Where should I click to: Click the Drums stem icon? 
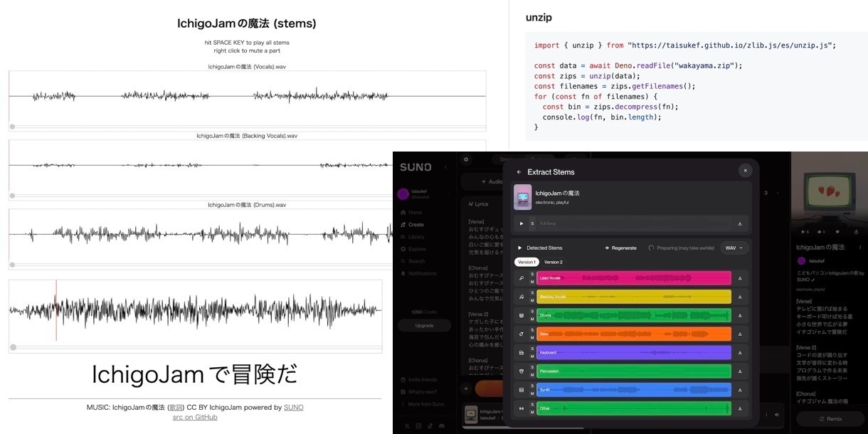pos(522,315)
